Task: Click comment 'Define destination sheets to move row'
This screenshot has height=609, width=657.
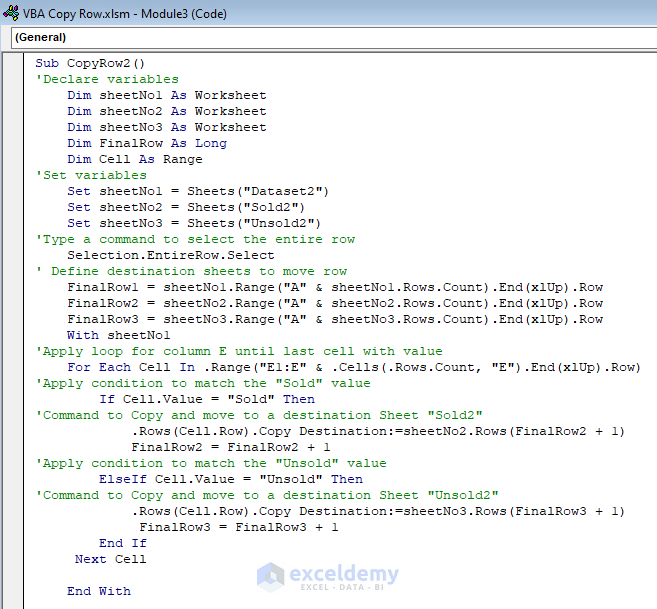Action: point(191,271)
